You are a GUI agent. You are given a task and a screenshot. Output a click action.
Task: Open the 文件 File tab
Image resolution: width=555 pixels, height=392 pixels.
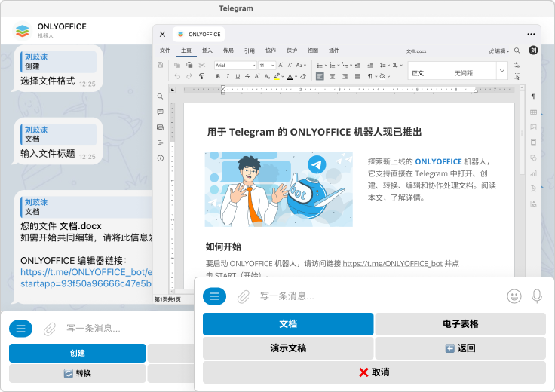[x=165, y=51]
